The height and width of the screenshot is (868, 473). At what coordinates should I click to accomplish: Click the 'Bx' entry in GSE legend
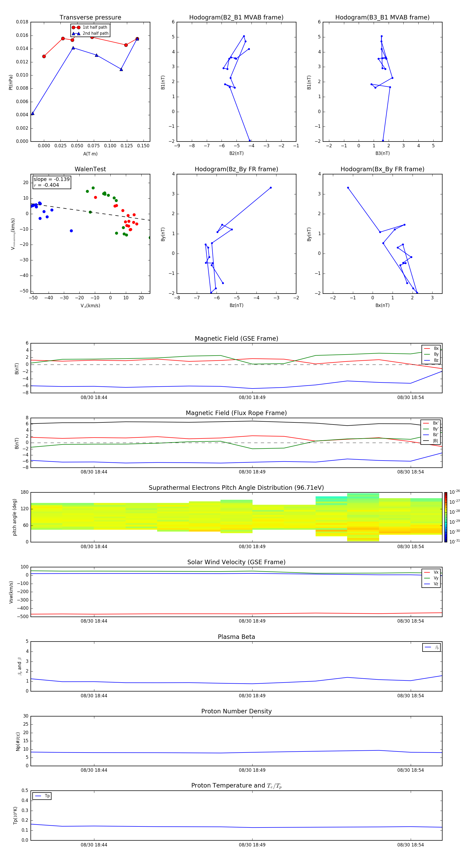point(431,349)
